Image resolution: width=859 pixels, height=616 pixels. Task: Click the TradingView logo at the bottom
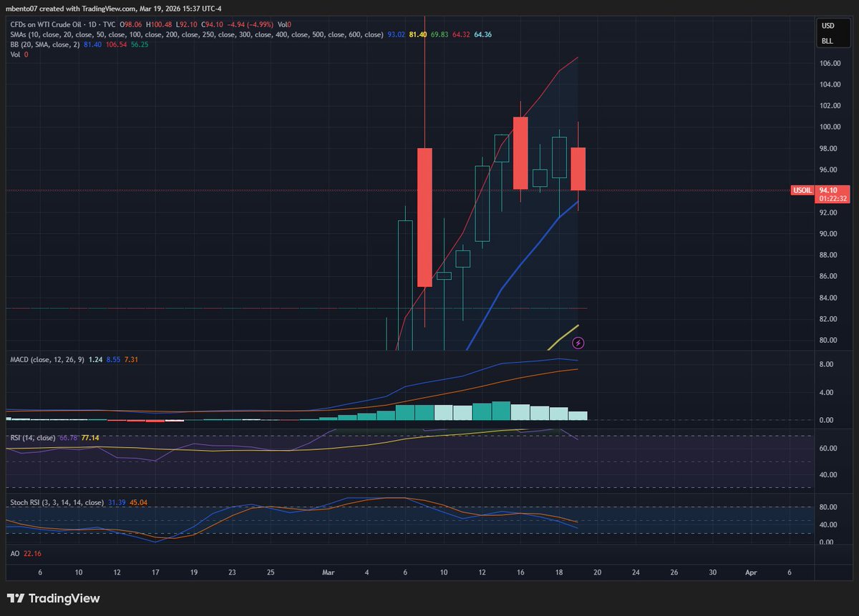click(54, 598)
